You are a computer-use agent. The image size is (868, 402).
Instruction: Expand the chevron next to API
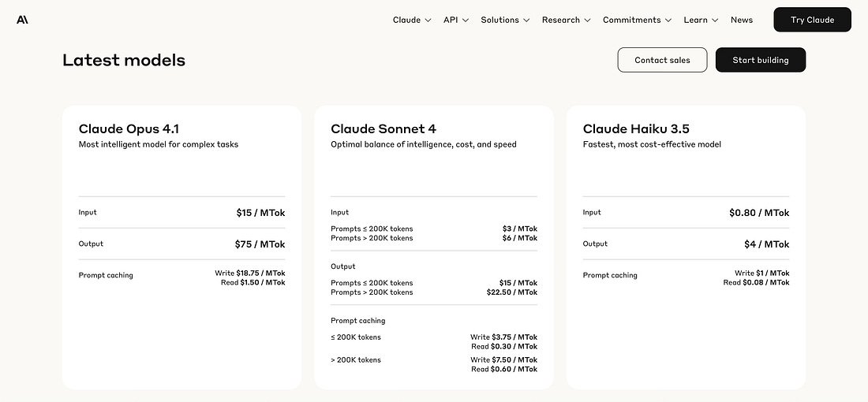click(466, 20)
